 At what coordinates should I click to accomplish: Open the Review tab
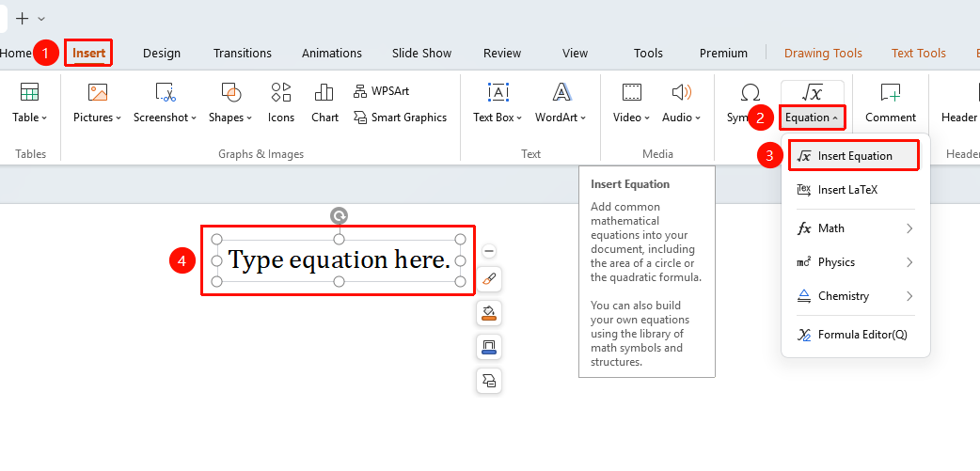[502, 53]
